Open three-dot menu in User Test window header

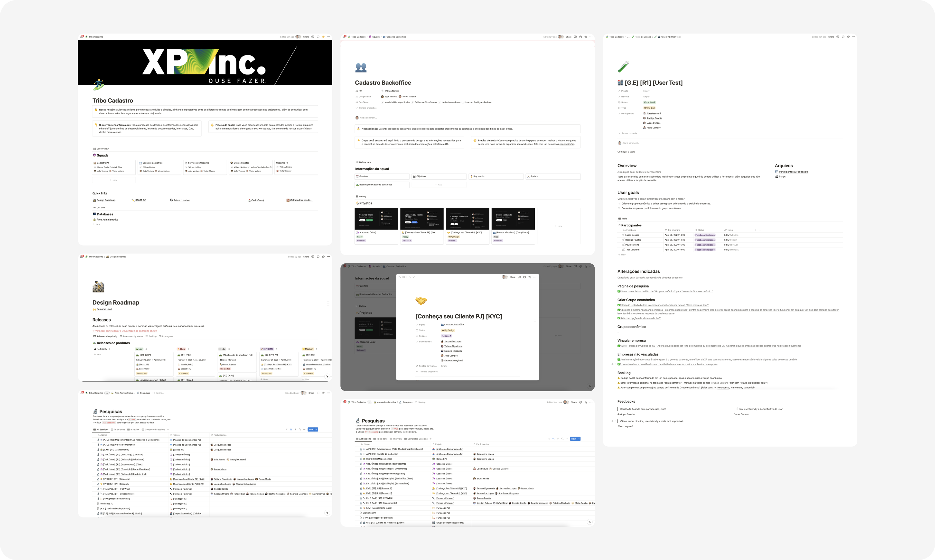tap(853, 37)
